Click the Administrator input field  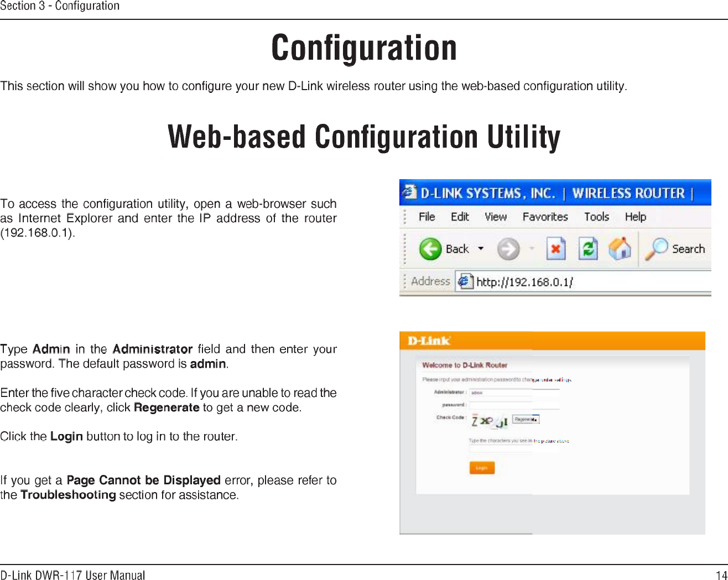pyautogui.click(x=514, y=393)
